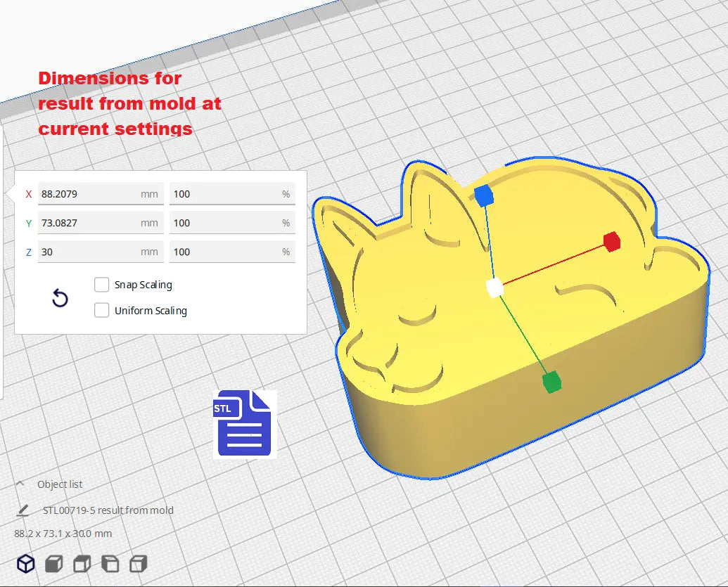This screenshot has height=587, width=728.
Task: Click the STL file document icon
Action: (x=244, y=422)
